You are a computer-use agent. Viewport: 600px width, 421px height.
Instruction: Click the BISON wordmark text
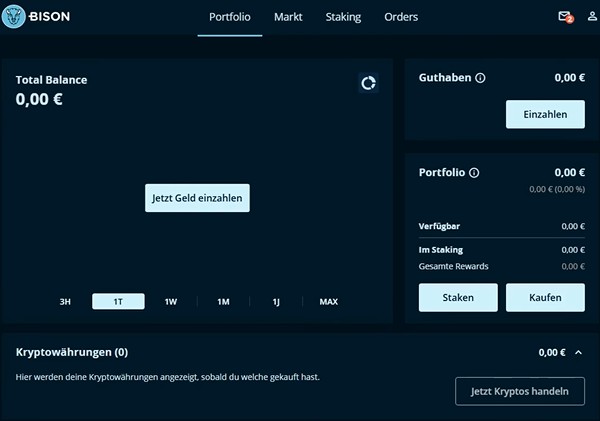(x=50, y=16)
